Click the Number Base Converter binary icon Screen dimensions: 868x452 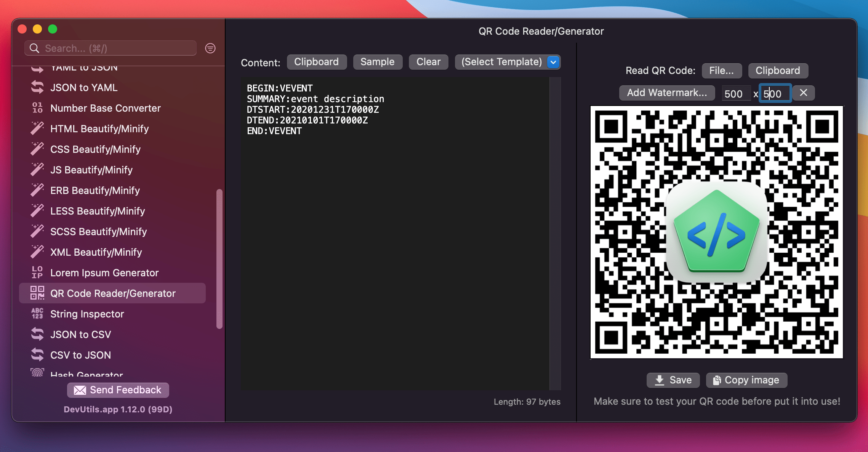37,108
